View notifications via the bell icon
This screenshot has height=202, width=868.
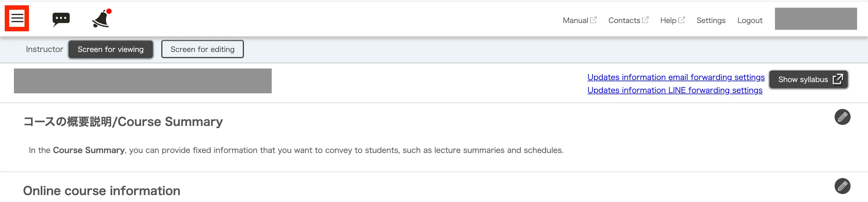(101, 19)
